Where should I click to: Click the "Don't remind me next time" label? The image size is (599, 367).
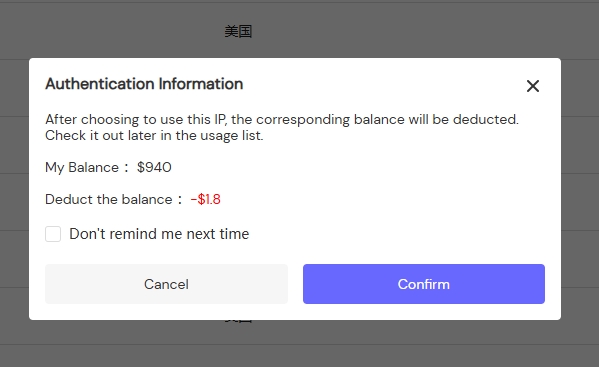pos(159,234)
